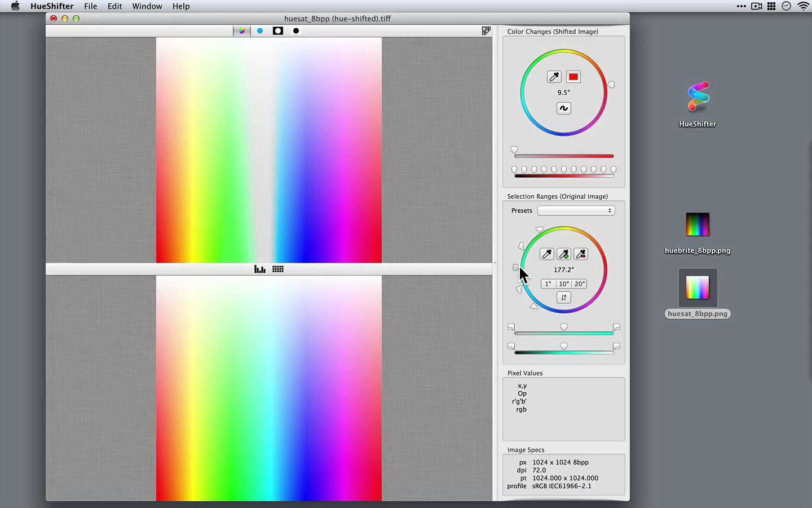This screenshot has width=812, height=508.
Task: Click the layout arrange icon at top right of canvas
Action: tap(486, 31)
